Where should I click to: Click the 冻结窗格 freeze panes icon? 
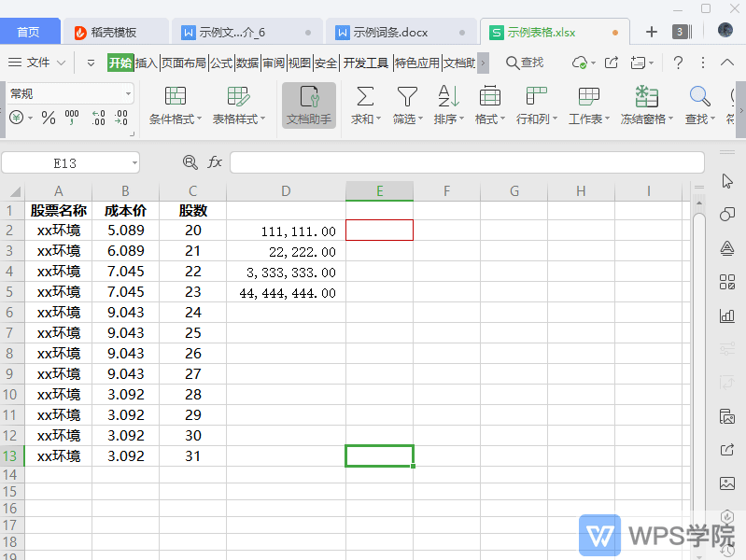[646, 96]
